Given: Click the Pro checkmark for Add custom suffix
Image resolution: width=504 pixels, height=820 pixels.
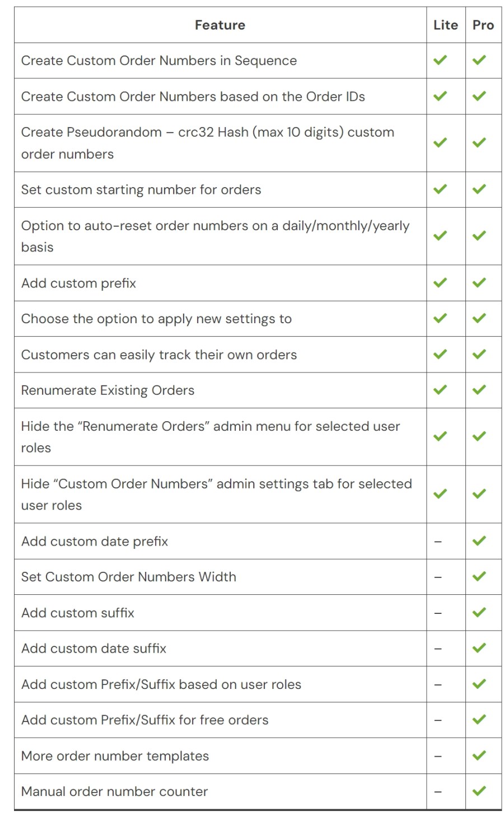Looking at the screenshot, I should 479,613.
